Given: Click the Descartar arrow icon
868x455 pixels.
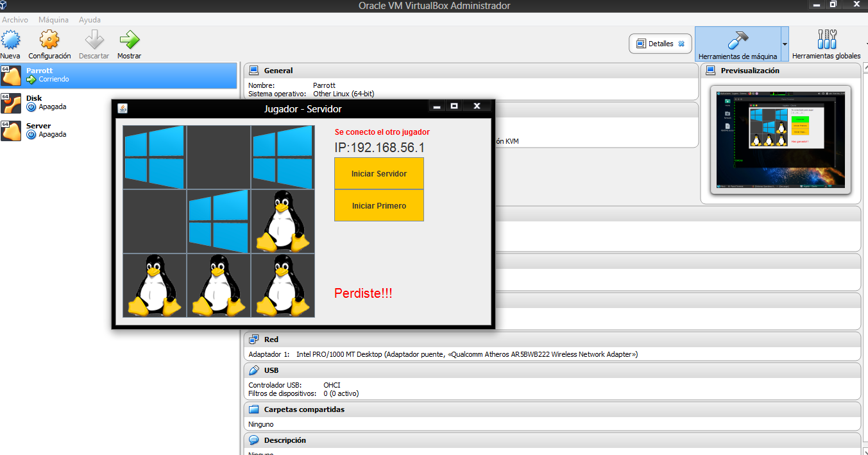Looking at the screenshot, I should point(94,40).
